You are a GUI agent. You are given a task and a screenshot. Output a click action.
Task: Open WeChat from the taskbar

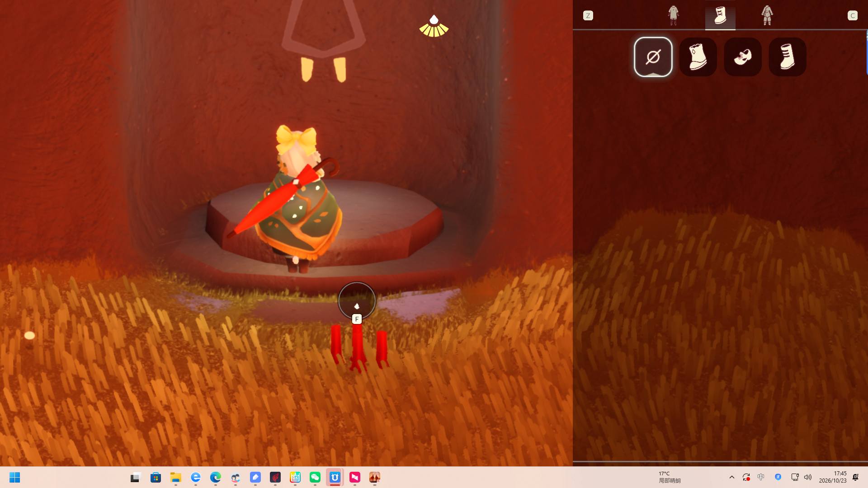(315, 478)
